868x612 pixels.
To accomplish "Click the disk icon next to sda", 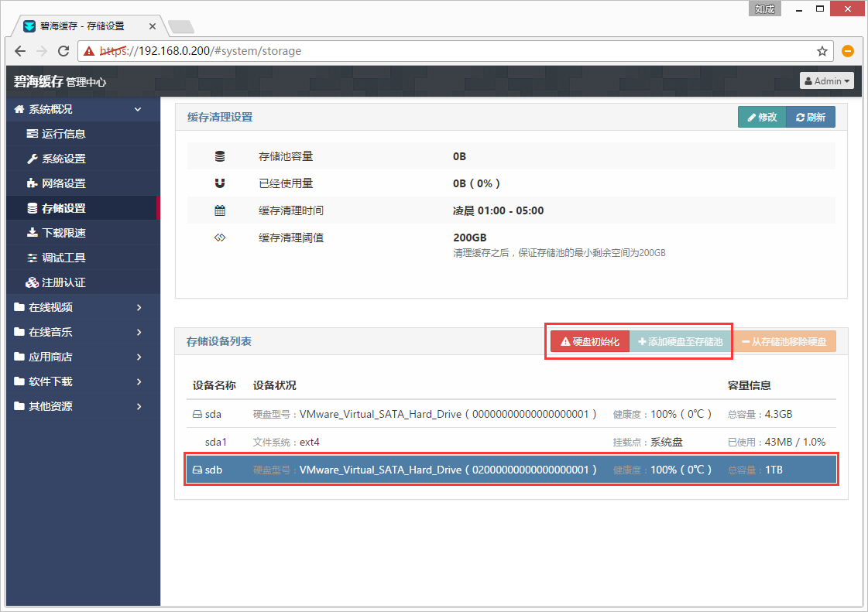I will 197,415.
